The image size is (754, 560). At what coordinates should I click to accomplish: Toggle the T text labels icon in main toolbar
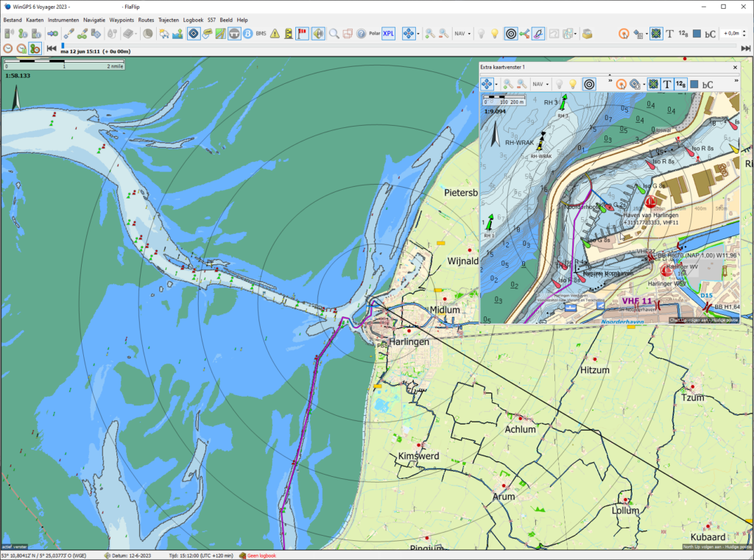pyautogui.click(x=669, y=34)
